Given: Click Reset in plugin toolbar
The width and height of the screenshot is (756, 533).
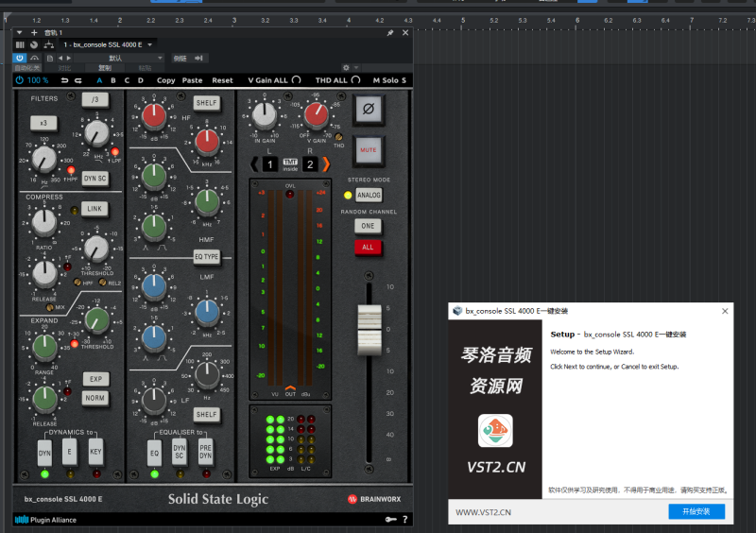Looking at the screenshot, I should (x=222, y=80).
